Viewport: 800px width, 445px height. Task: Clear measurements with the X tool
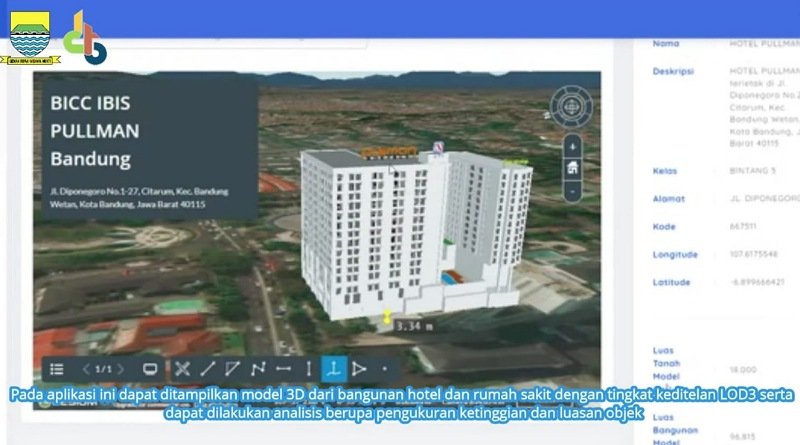coord(182,368)
